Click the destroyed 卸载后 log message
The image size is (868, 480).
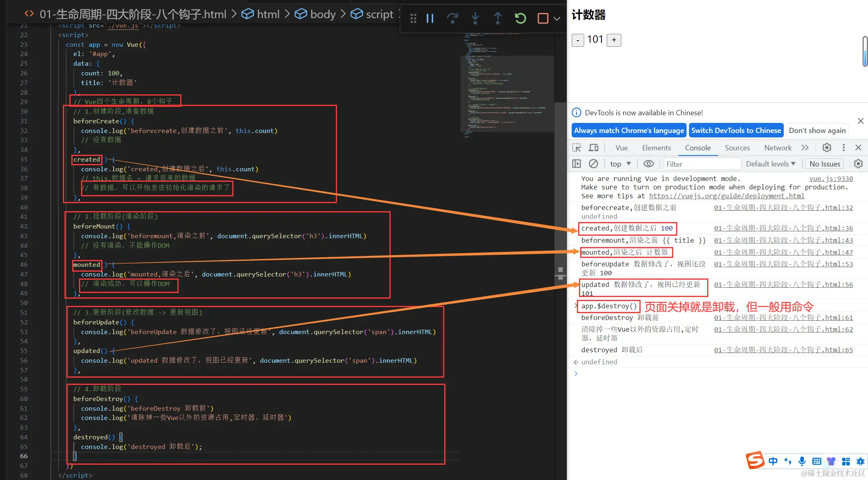click(x=612, y=350)
